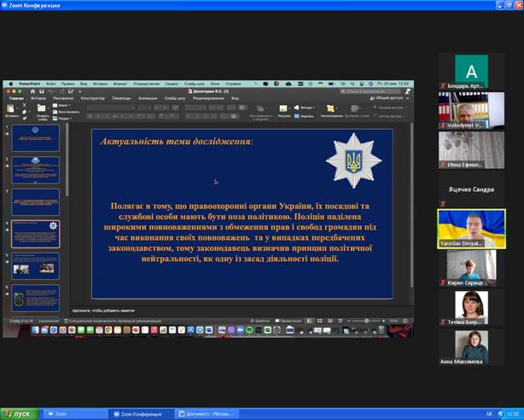Open the quick access toolbar customize arrow
Screen dimensions: 524x420
80,91
